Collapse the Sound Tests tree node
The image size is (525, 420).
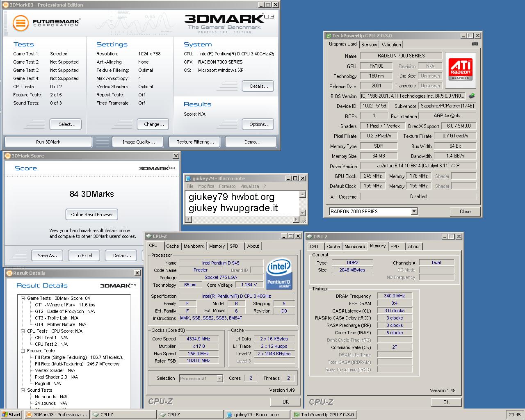pyautogui.click(x=23, y=390)
